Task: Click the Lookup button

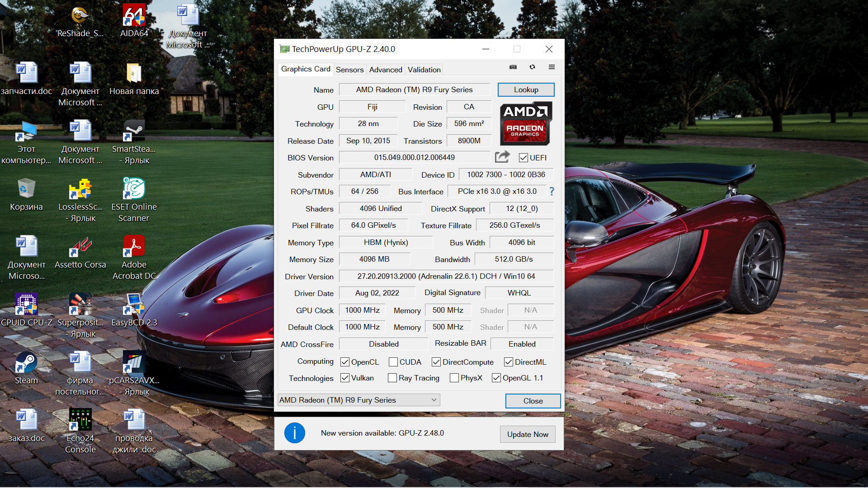Action: (526, 89)
